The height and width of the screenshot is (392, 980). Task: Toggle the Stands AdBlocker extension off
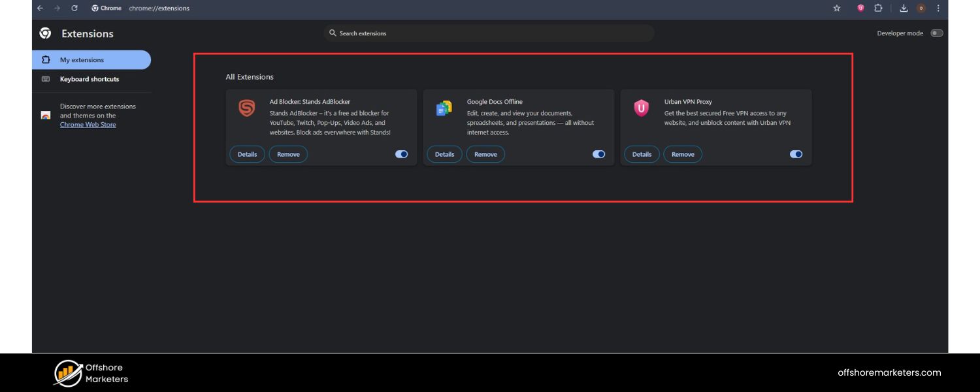[x=401, y=154]
